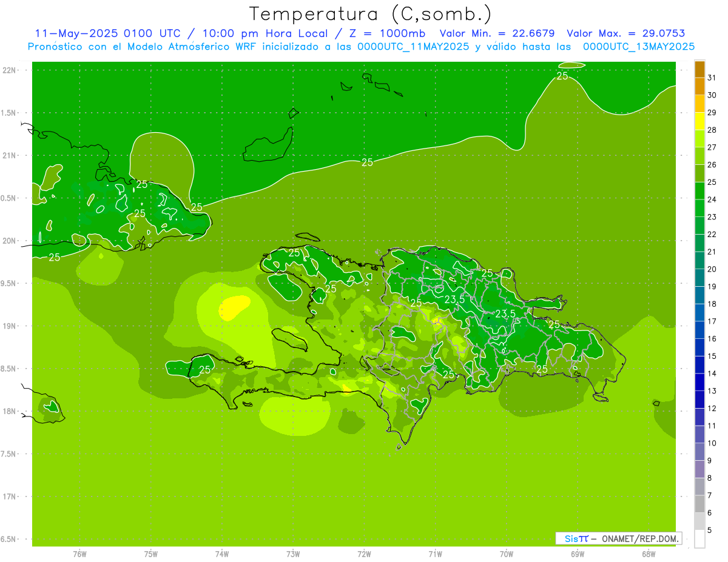Click the "75W" longitude axis label
Image resolution: width=728 pixels, height=562 pixels.
(151, 554)
